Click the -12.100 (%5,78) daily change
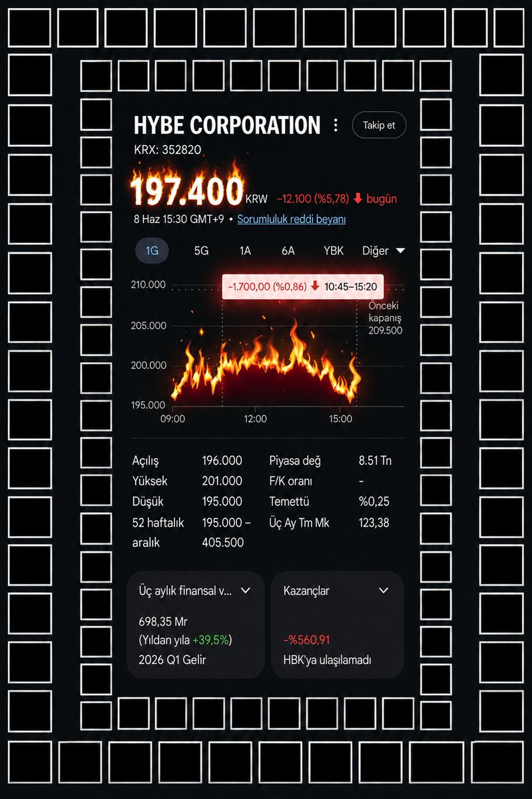The height and width of the screenshot is (799, 532). tap(313, 199)
